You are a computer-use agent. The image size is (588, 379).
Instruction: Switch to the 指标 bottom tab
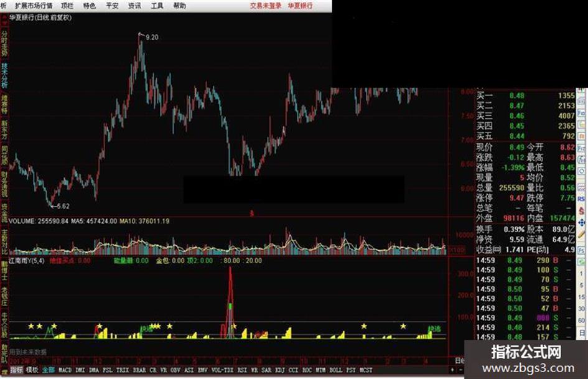pos(16,370)
